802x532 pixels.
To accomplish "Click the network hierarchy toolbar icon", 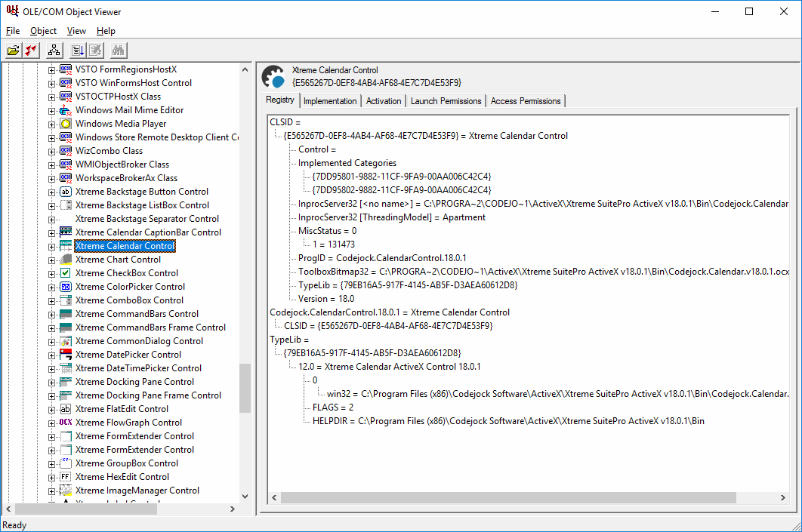I will point(54,50).
